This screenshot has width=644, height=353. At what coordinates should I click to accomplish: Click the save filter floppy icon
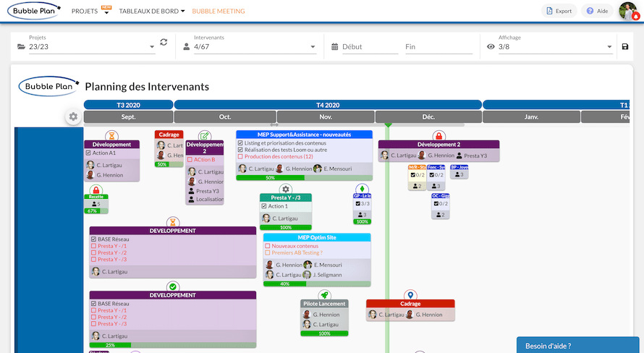(x=625, y=47)
